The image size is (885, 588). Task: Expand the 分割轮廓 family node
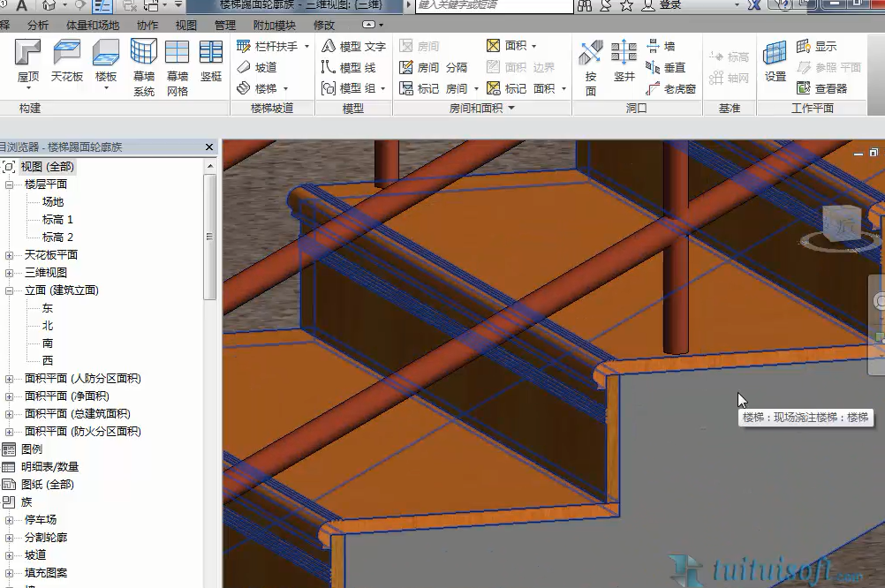coord(9,539)
